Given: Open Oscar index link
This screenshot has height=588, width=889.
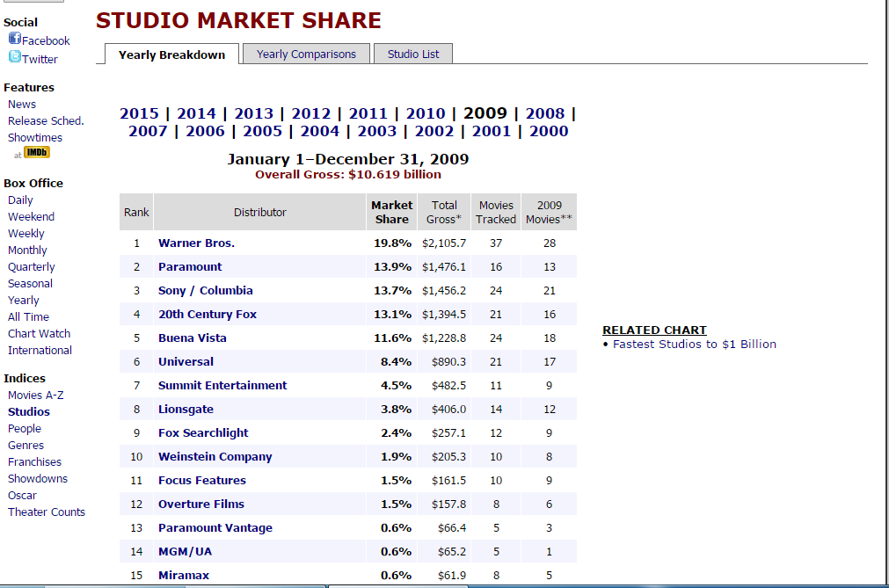Looking at the screenshot, I should tap(22, 495).
